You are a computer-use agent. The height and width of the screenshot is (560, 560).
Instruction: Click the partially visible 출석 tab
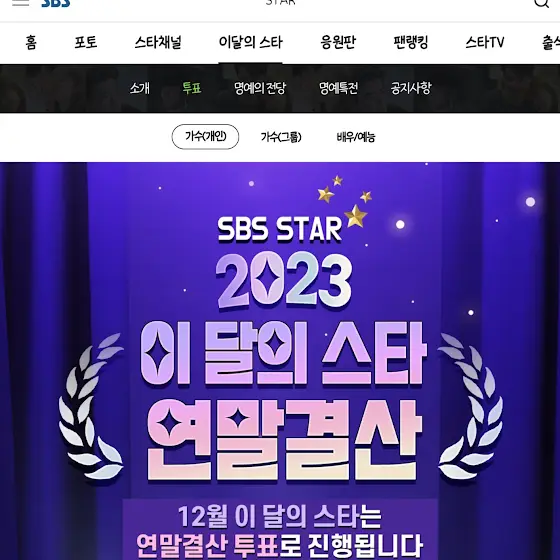(551, 42)
